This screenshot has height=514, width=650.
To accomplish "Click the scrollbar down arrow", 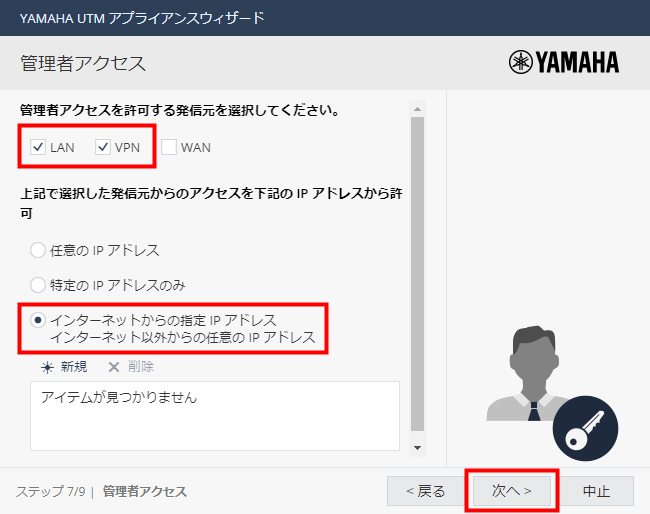I will 418,448.
